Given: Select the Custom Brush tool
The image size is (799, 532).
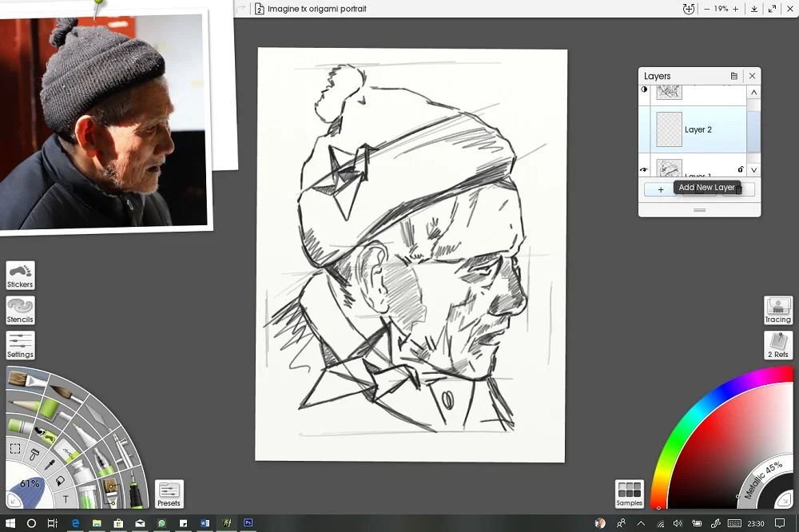Looking at the screenshot, I should tap(112, 491).
